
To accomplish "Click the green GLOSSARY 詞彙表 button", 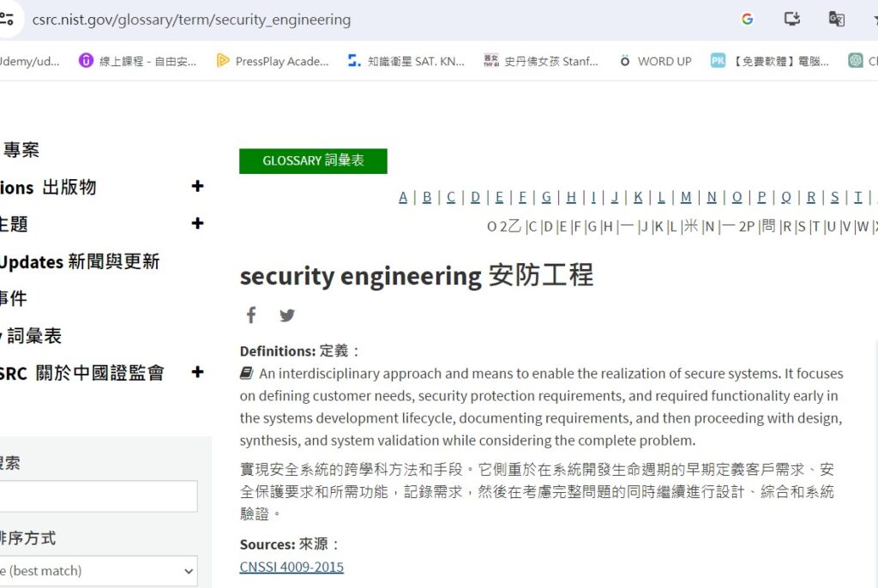I will (313, 161).
